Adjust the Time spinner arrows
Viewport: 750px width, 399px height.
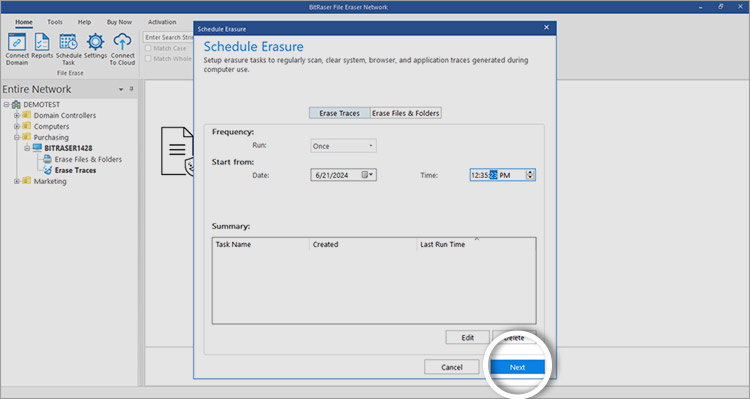click(x=529, y=175)
